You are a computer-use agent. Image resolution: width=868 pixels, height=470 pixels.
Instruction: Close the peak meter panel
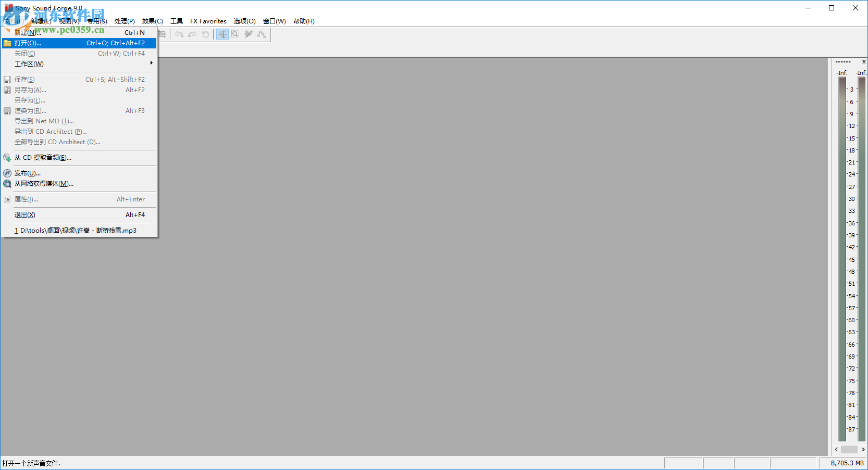coord(863,62)
